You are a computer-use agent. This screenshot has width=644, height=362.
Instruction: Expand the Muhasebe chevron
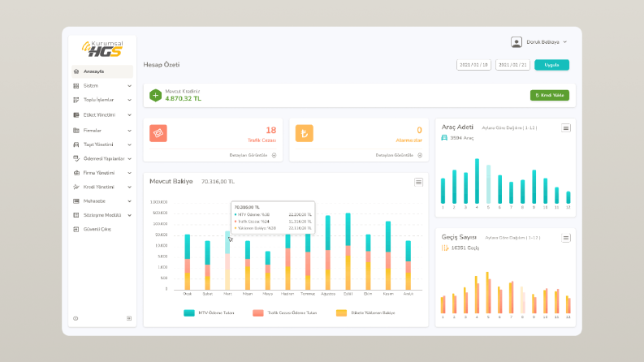[129, 201]
